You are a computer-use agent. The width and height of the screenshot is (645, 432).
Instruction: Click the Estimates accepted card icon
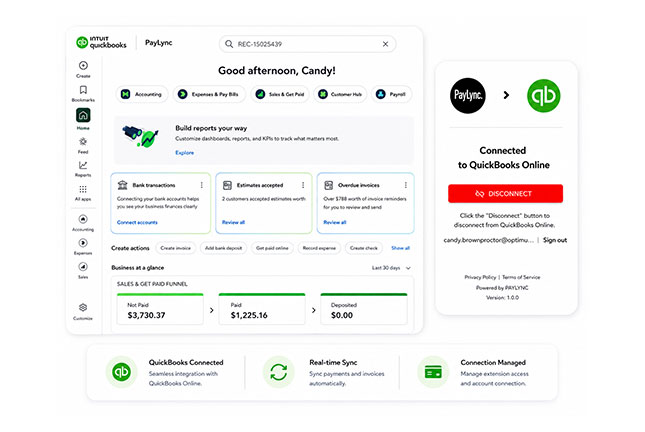[x=227, y=185]
